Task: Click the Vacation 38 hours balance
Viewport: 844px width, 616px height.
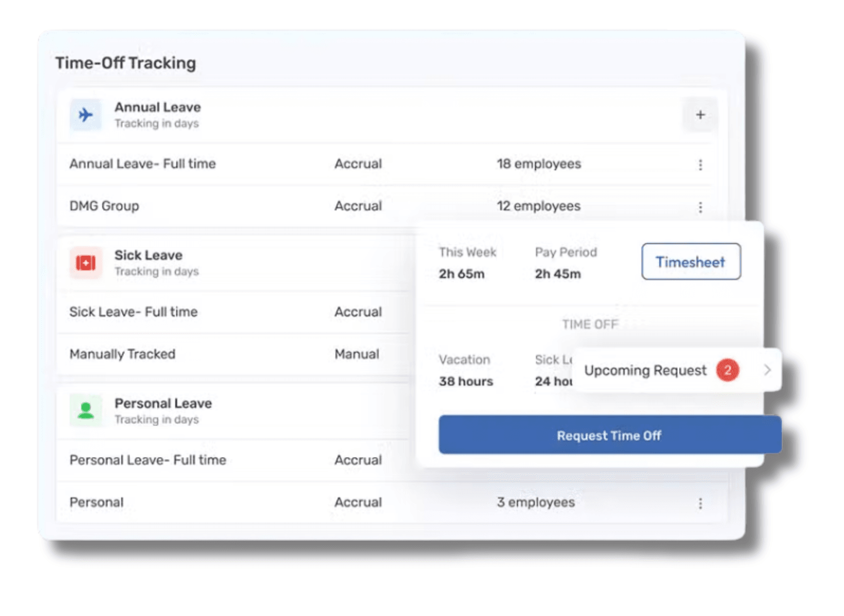Action: [465, 381]
